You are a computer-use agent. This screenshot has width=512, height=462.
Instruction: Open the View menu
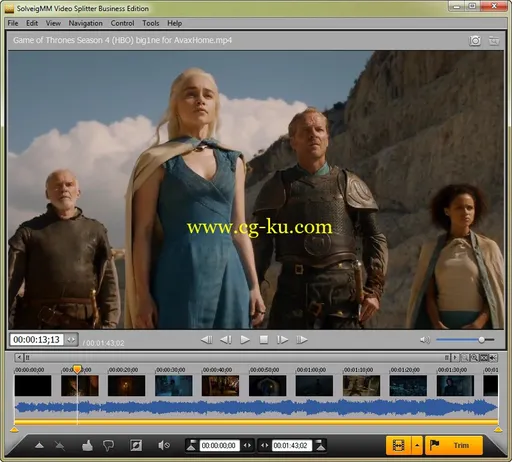point(53,23)
